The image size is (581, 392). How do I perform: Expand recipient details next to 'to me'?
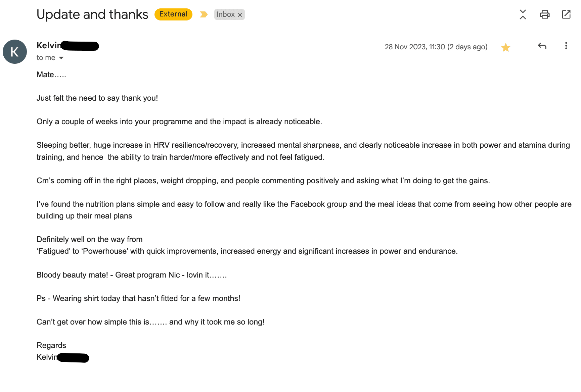coord(61,58)
